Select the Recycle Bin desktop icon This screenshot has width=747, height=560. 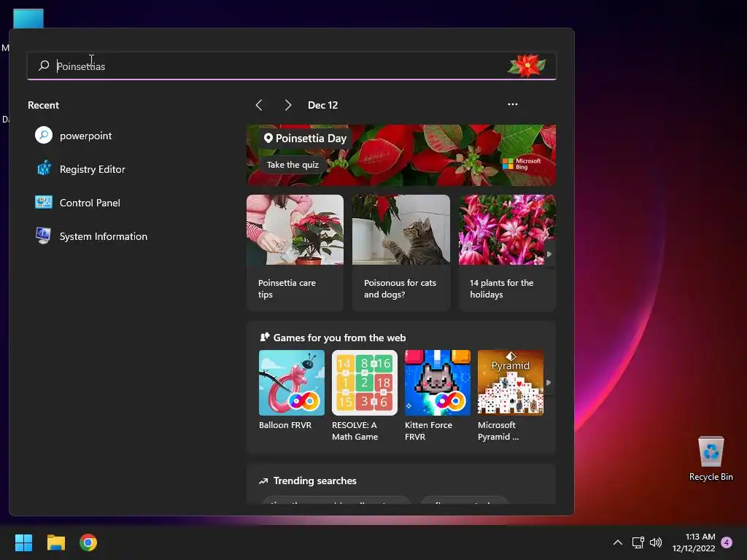711,459
